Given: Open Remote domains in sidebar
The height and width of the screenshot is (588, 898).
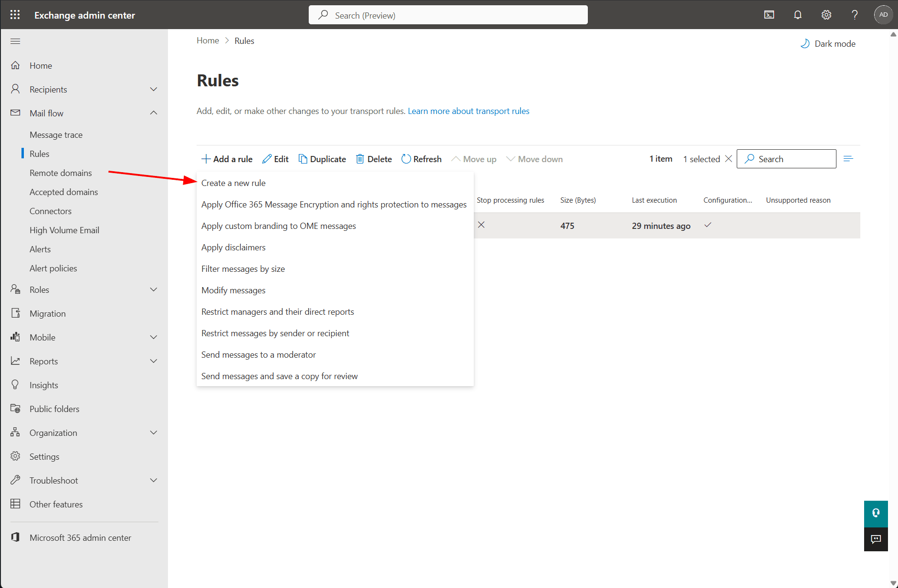Looking at the screenshot, I should [61, 173].
